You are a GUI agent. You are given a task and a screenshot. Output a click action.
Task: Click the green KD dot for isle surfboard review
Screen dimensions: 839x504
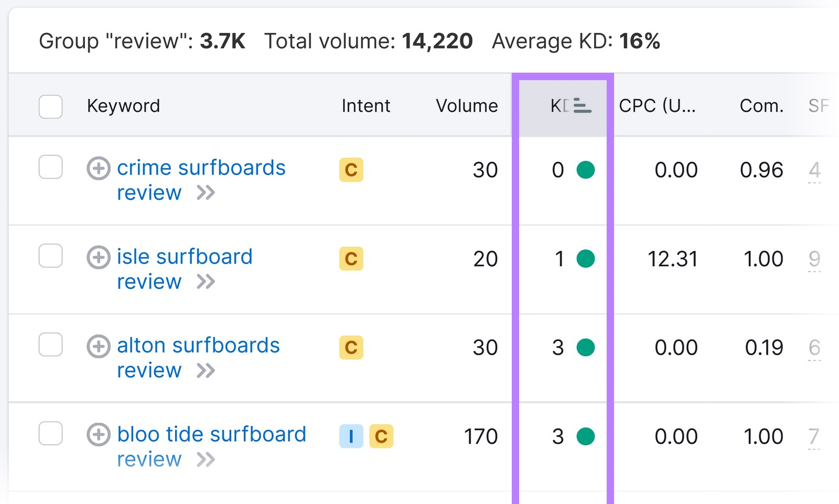[x=586, y=259]
